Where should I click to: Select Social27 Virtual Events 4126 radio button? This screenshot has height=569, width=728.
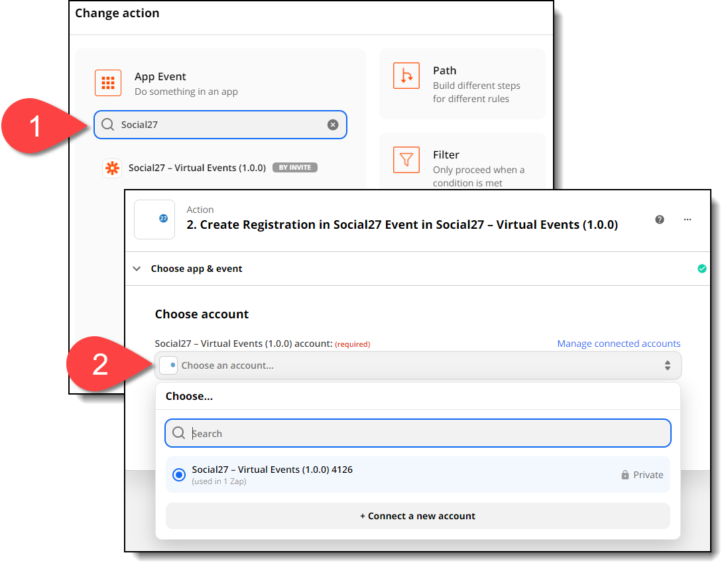[178, 475]
